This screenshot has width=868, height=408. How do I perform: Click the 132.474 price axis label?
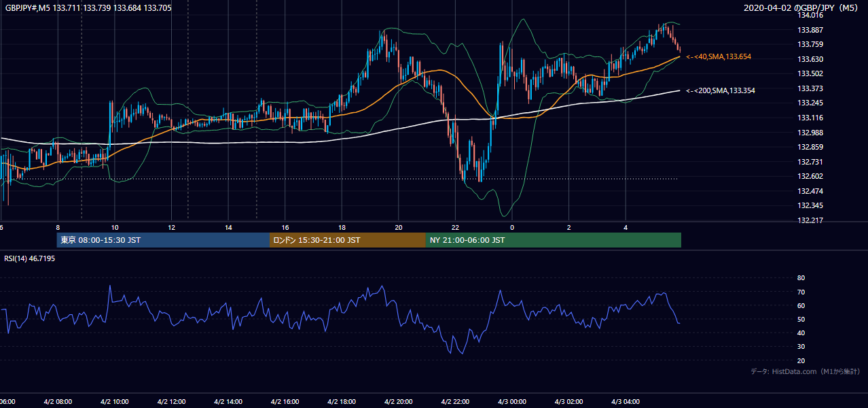[x=810, y=191]
